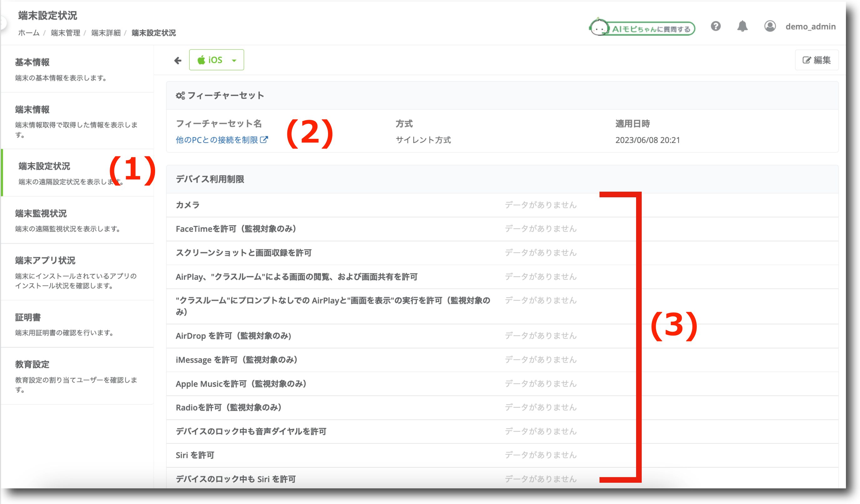Select 端末設定状況 in the sidebar
Screen dimensions: 860x504
[77, 173]
